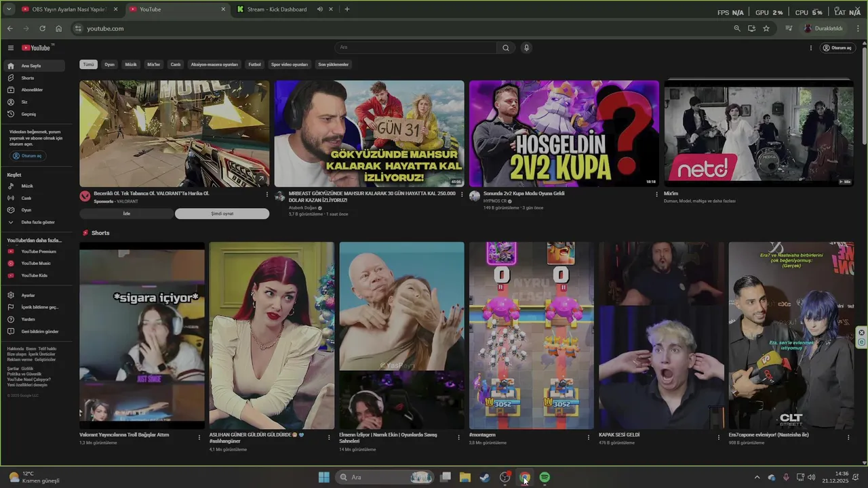The height and width of the screenshot is (488, 868).
Task: Open the Atakerk Doğan channel link
Action: pos(302,207)
